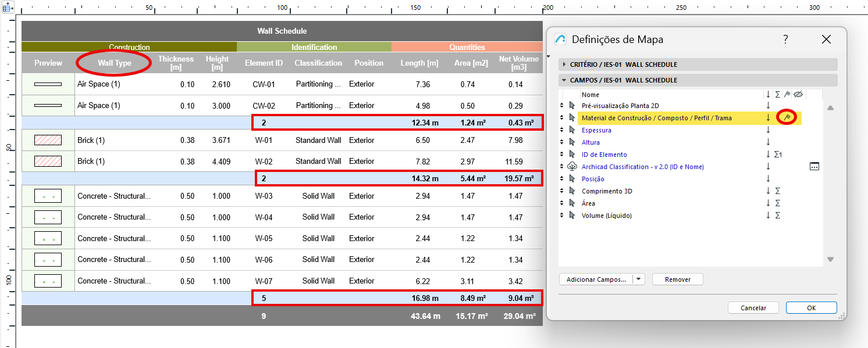Click Cancelar in the dialog
This screenshot has height=348, width=868.
[753, 308]
